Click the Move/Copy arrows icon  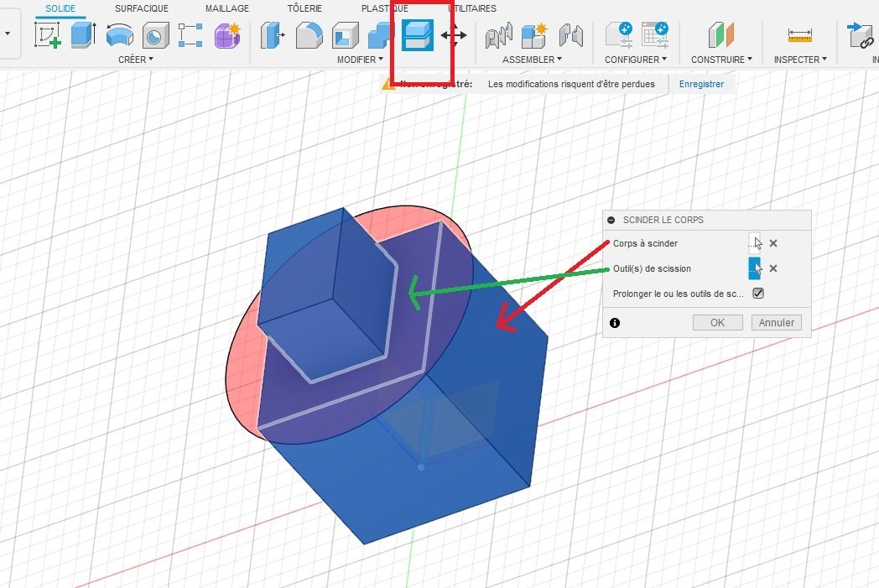tap(454, 35)
